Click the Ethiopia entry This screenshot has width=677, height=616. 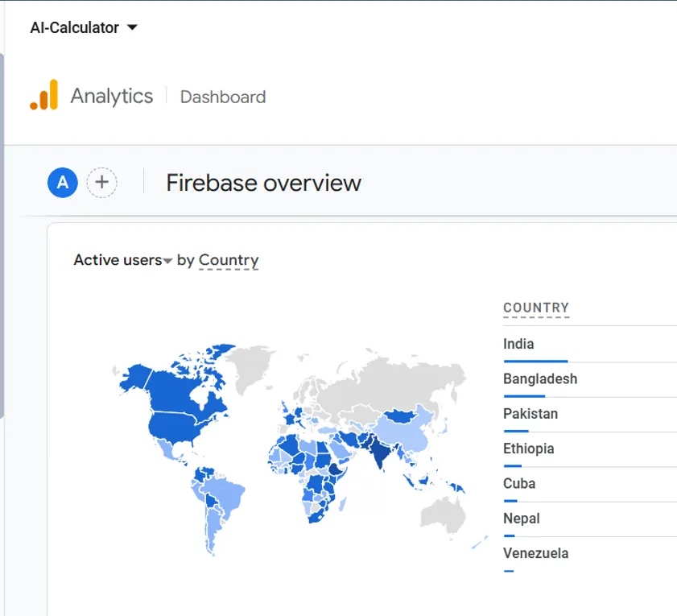pyautogui.click(x=528, y=449)
